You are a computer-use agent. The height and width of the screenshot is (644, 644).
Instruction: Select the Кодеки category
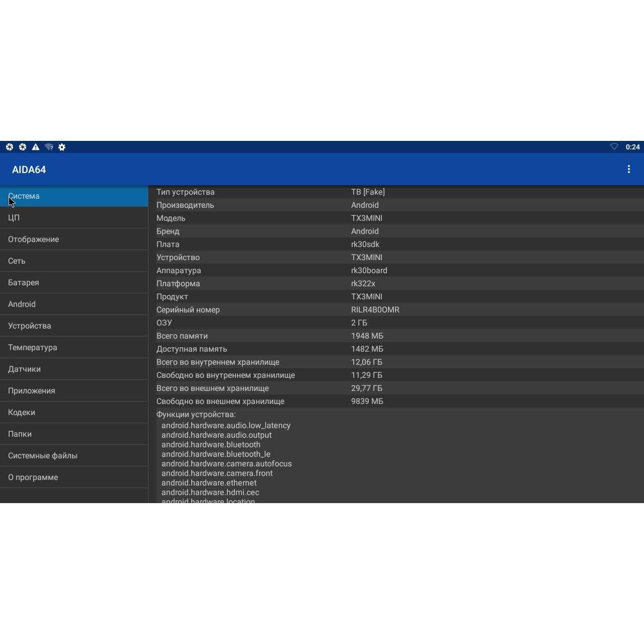pos(74,412)
